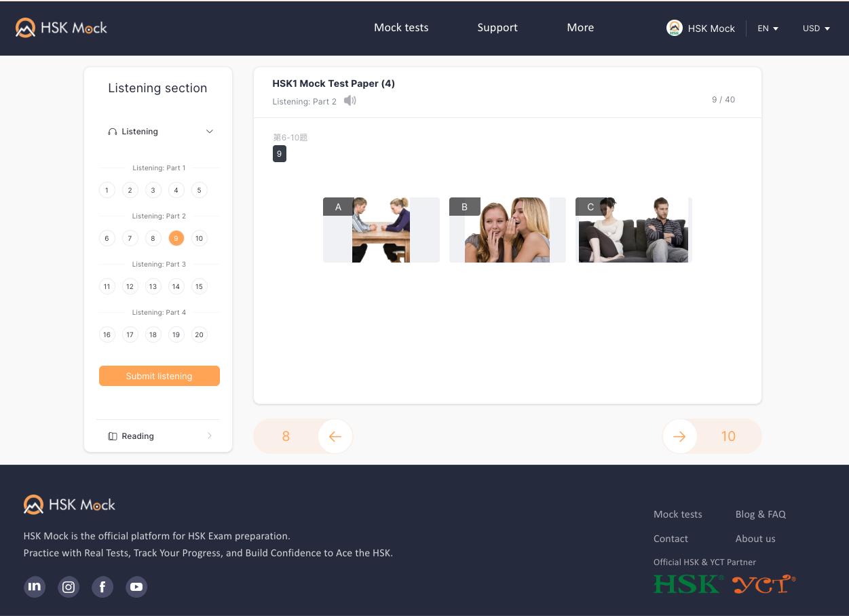Click the Listening: Part 3 label
The width and height of the screenshot is (849, 616).
(x=159, y=265)
